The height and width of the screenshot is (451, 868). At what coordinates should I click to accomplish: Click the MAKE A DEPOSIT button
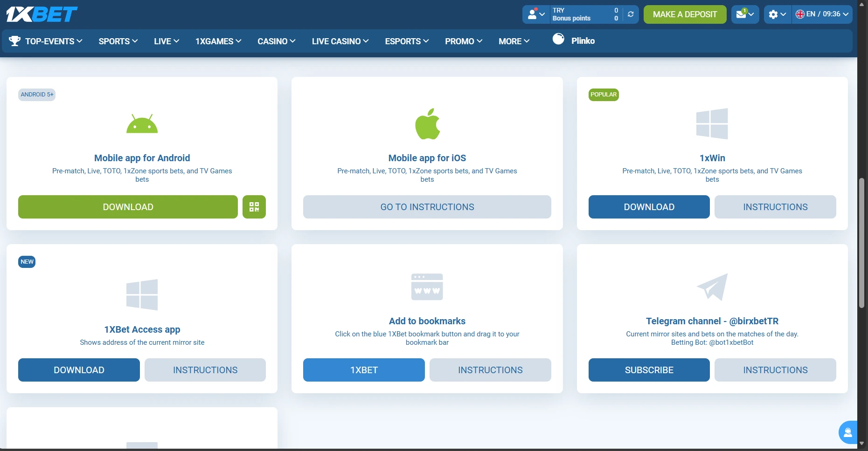(684, 14)
